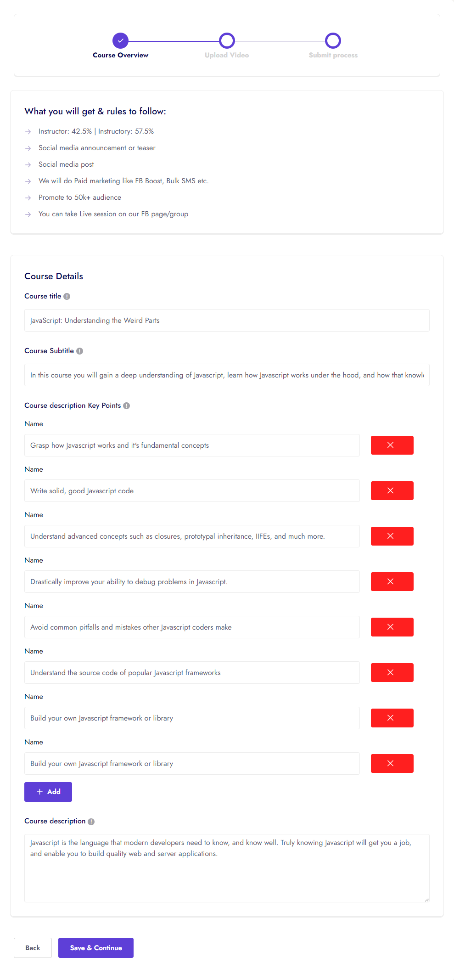454x980 pixels.
Task: Delete the 'Write solid, good Javascript code' point
Action: [392, 490]
